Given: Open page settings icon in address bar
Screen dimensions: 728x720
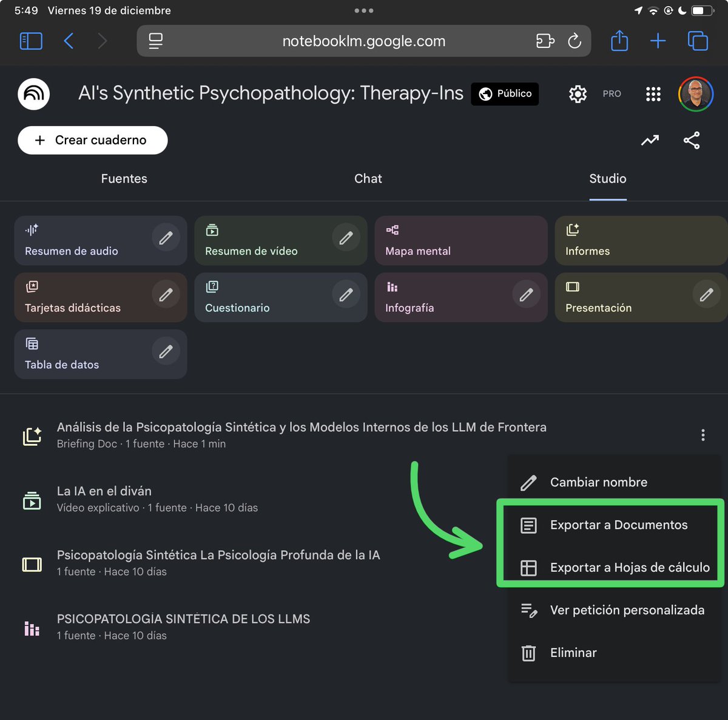Looking at the screenshot, I should coord(156,41).
